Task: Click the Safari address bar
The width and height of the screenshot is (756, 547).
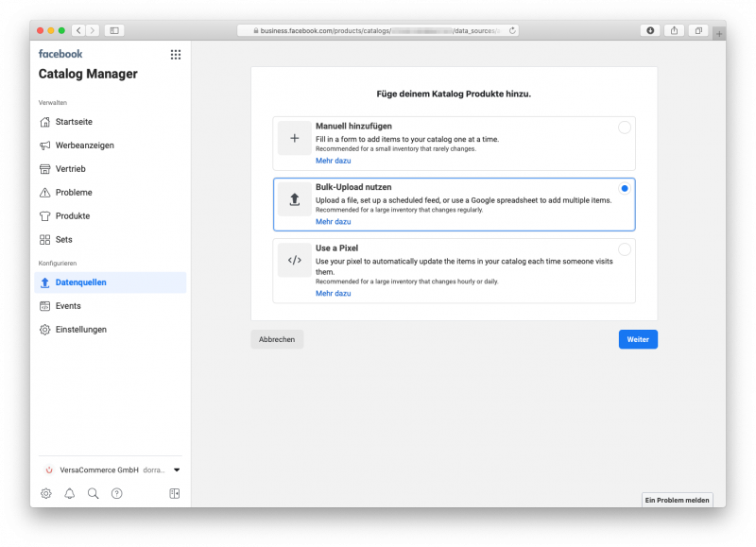Action: 377,30
